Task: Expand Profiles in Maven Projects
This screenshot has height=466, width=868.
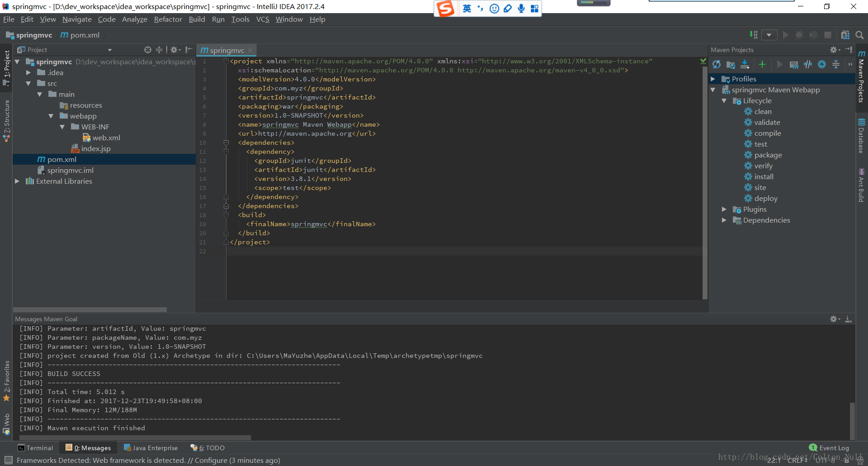Action: [713, 79]
